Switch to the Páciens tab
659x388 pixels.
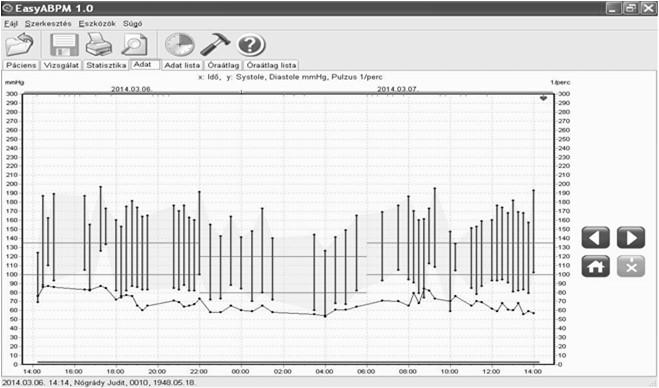coord(22,65)
